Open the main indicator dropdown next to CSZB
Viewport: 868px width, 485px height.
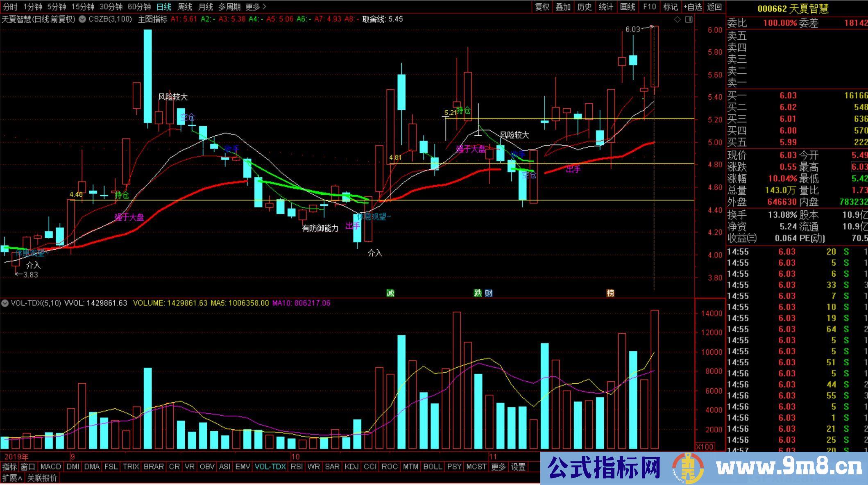click(82, 19)
